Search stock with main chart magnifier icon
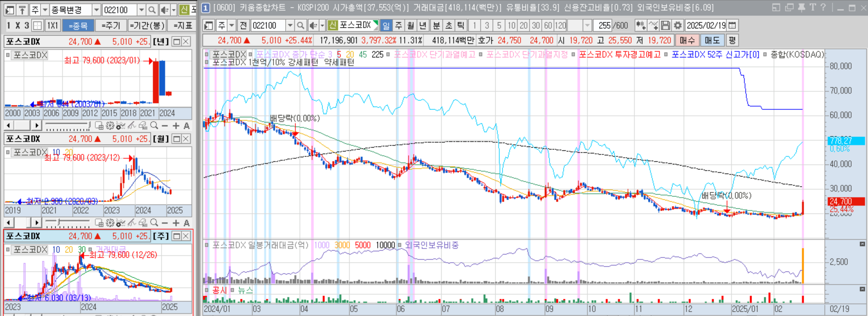The width and height of the screenshot is (868, 316). point(301,25)
